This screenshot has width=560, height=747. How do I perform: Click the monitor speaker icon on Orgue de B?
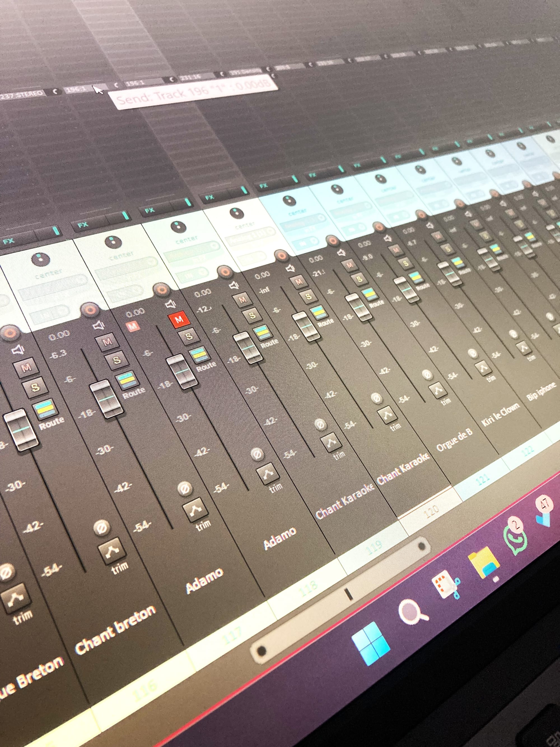[342, 253]
